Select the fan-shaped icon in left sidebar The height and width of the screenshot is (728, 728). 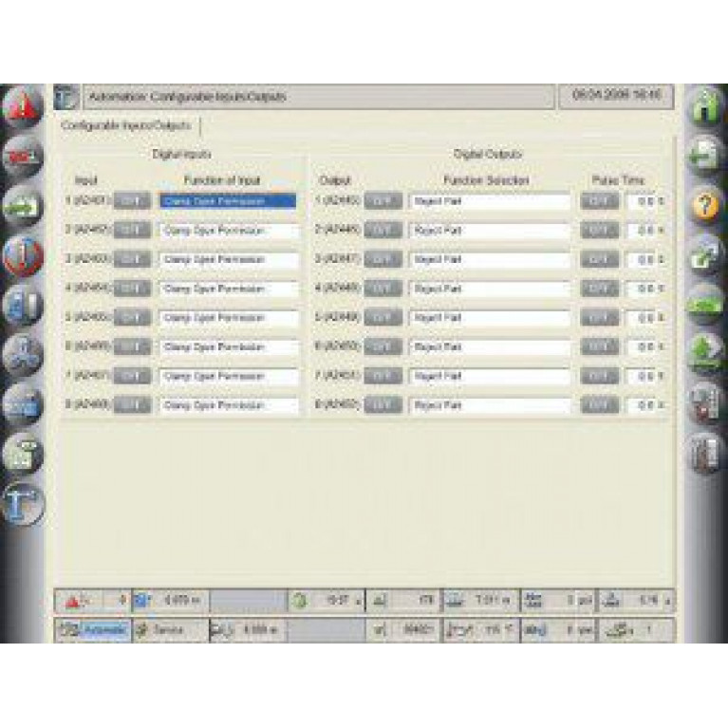point(23,355)
